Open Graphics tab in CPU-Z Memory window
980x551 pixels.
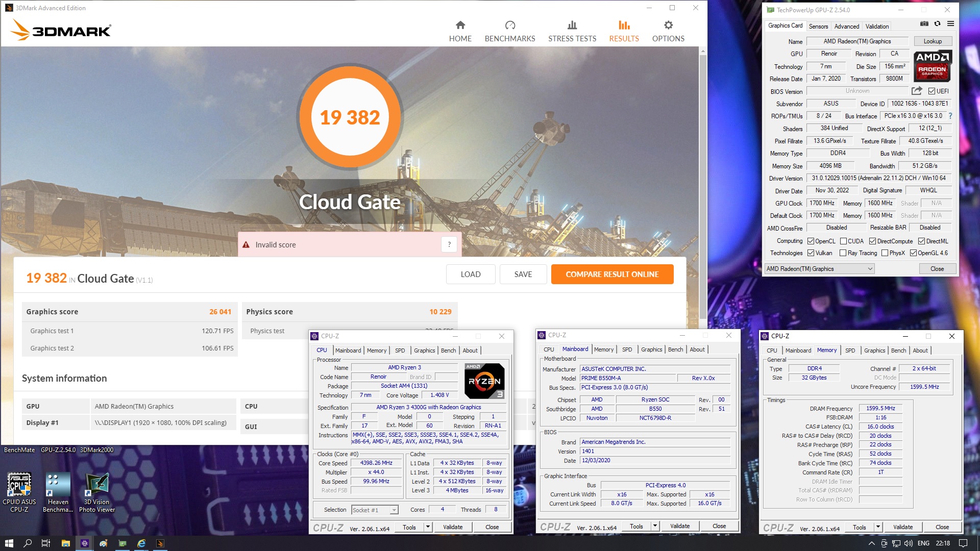click(874, 350)
